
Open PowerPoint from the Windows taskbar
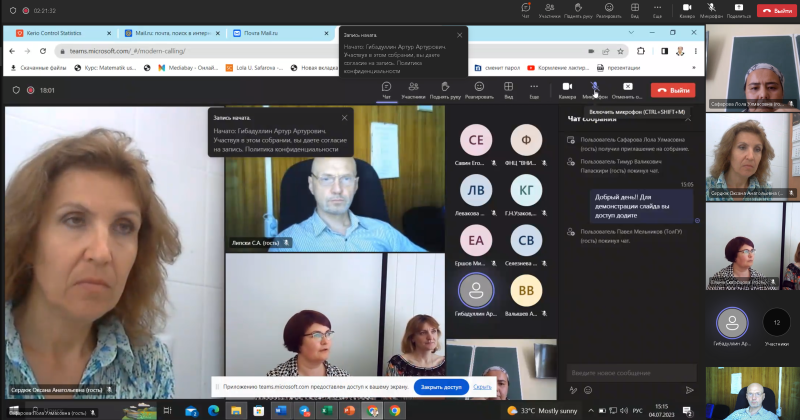click(x=349, y=410)
